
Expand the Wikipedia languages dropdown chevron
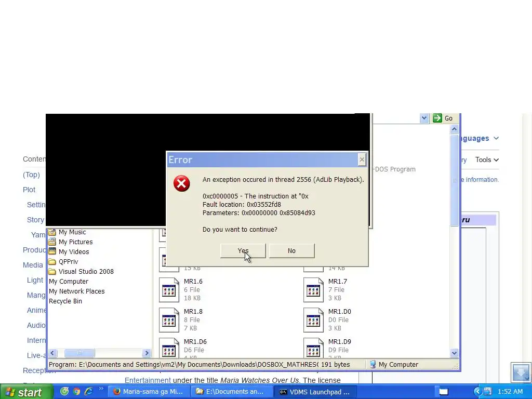pyautogui.click(x=496, y=138)
